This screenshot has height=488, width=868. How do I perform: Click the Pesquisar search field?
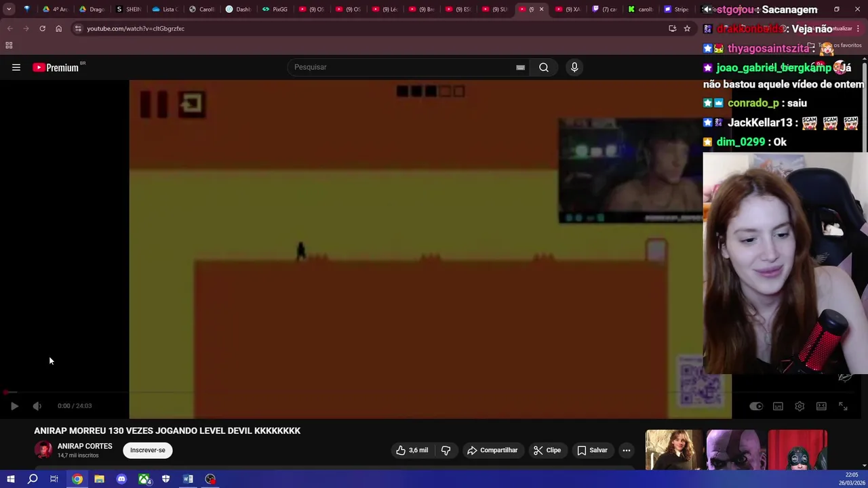(x=403, y=67)
